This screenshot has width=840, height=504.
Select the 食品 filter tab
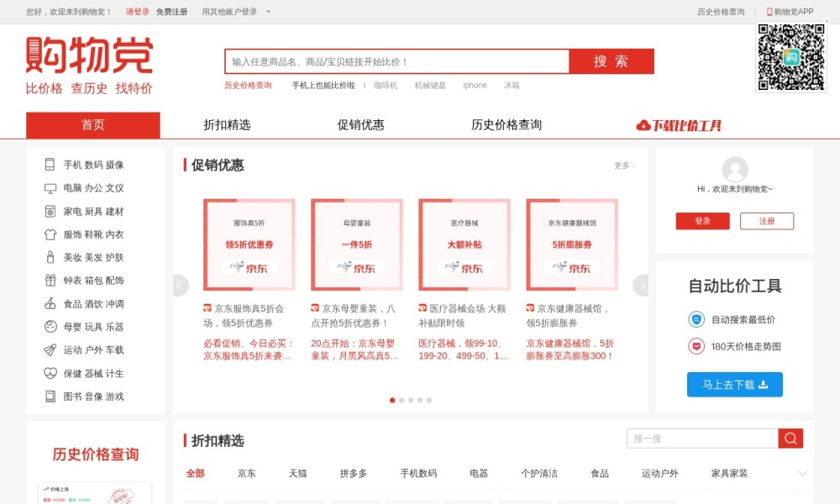(x=600, y=474)
